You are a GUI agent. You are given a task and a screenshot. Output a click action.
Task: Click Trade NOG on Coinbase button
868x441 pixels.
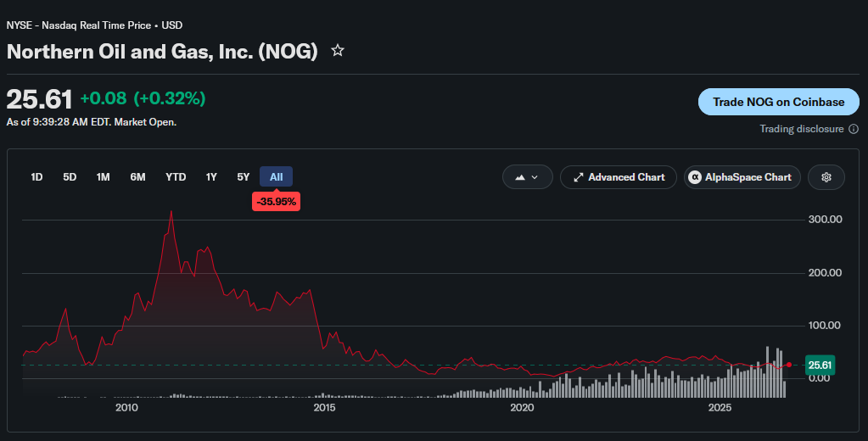pyautogui.click(x=778, y=102)
